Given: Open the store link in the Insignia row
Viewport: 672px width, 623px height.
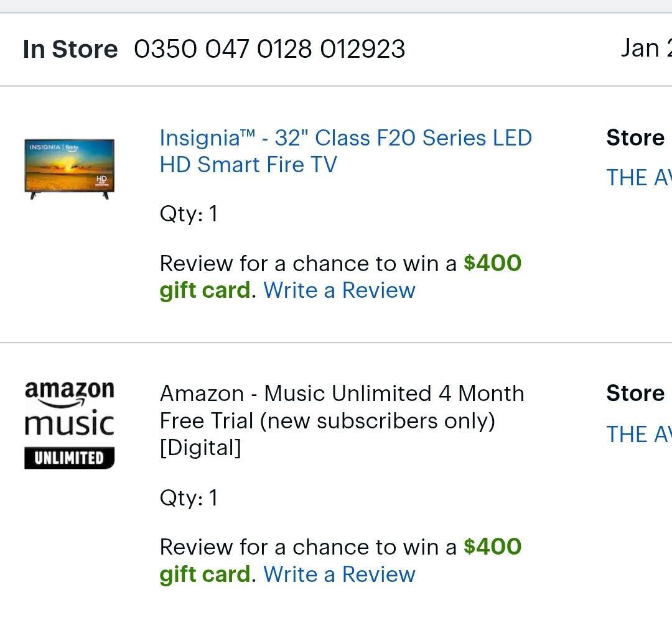Looking at the screenshot, I should click(x=638, y=178).
